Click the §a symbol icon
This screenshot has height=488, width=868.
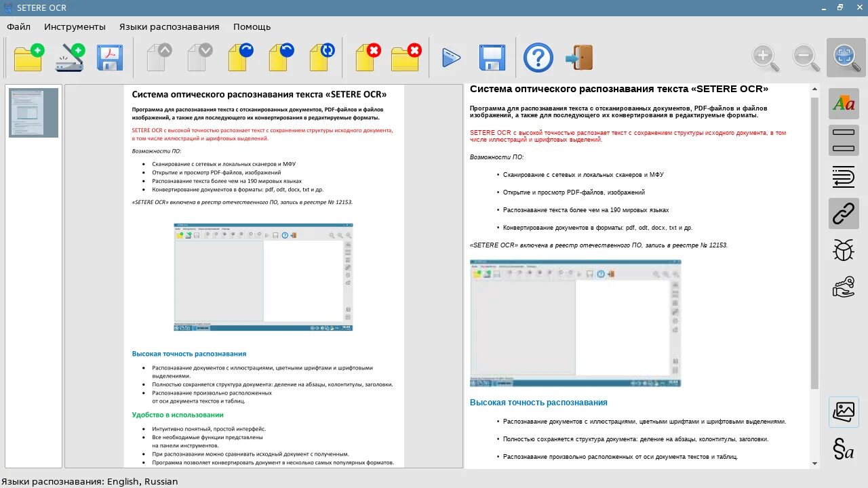tap(844, 449)
